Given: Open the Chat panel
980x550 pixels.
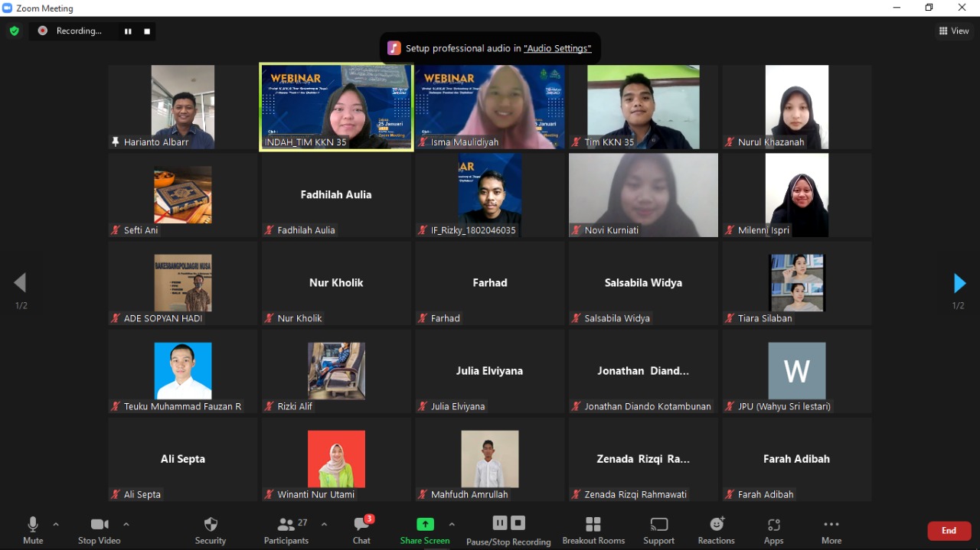Looking at the screenshot, I should point(361,530).
